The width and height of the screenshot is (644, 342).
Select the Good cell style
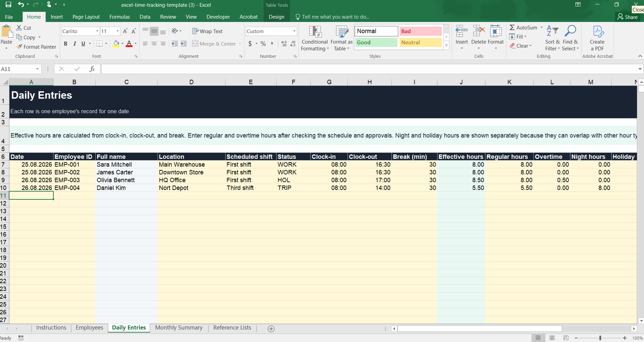tap(376, 42)
